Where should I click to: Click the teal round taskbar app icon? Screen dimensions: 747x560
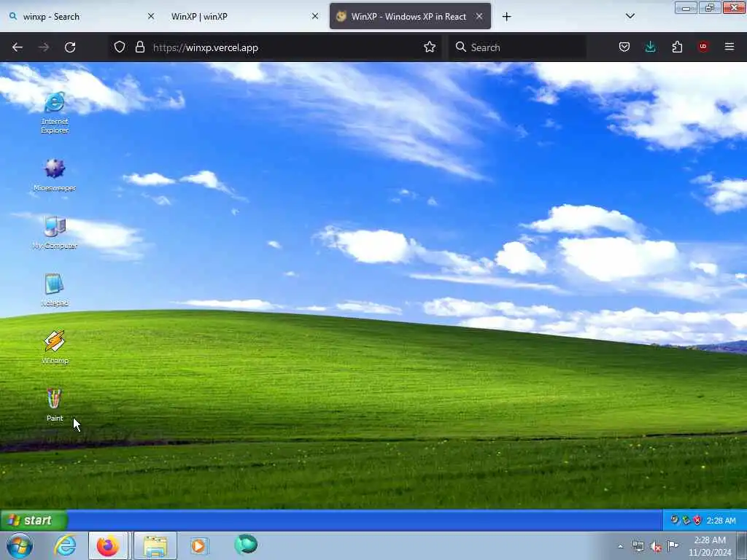tap(246, 545)
